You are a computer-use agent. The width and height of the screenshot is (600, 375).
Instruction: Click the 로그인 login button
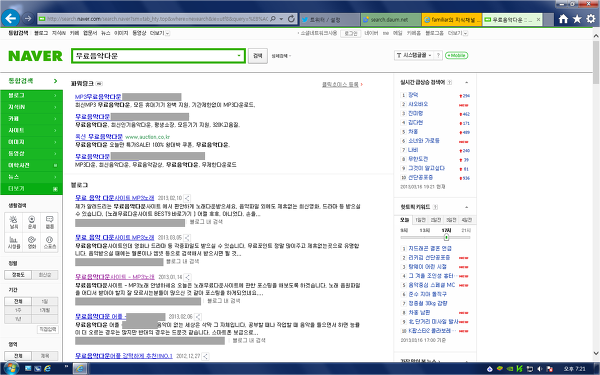351,33
